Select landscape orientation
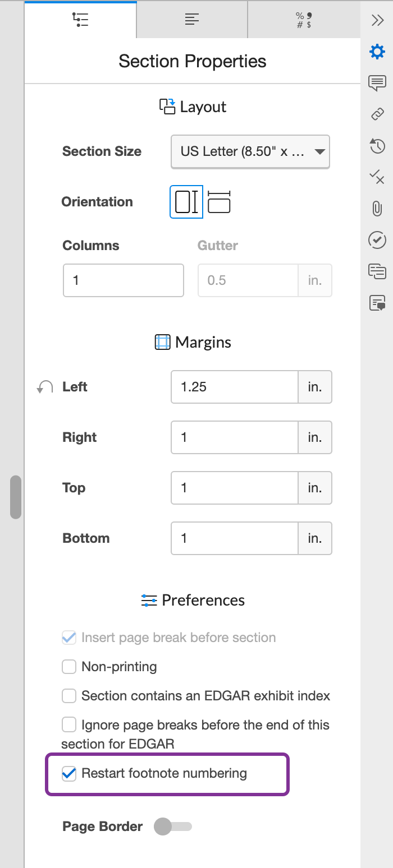Screen dimensions: 393x868 [x=220, y=202]
